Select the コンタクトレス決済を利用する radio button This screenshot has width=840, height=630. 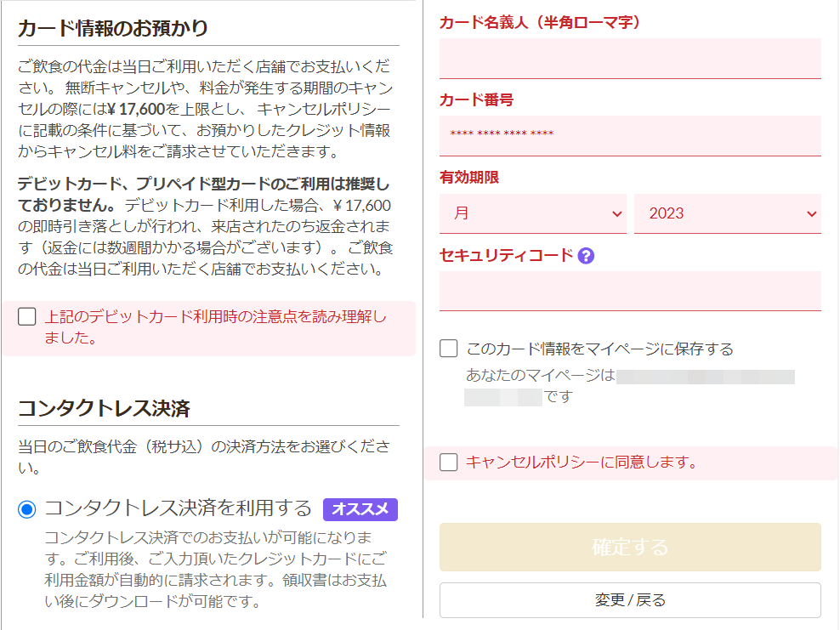pyautogui.click(x=27, y=509)
